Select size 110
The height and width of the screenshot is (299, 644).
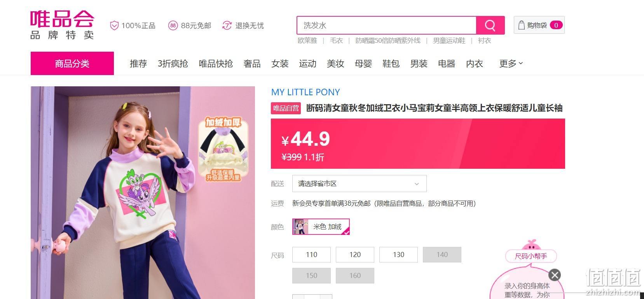(x=311, y=255)
